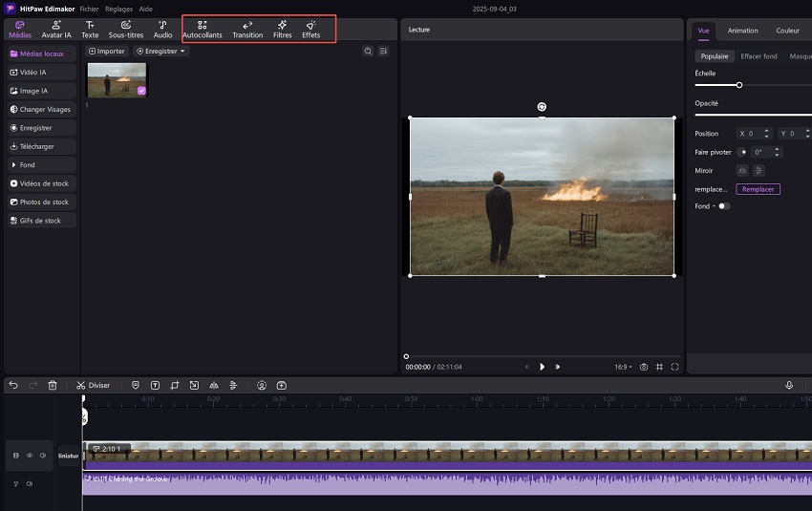Flip the clip horizontally in Miroir

point(742,170)
